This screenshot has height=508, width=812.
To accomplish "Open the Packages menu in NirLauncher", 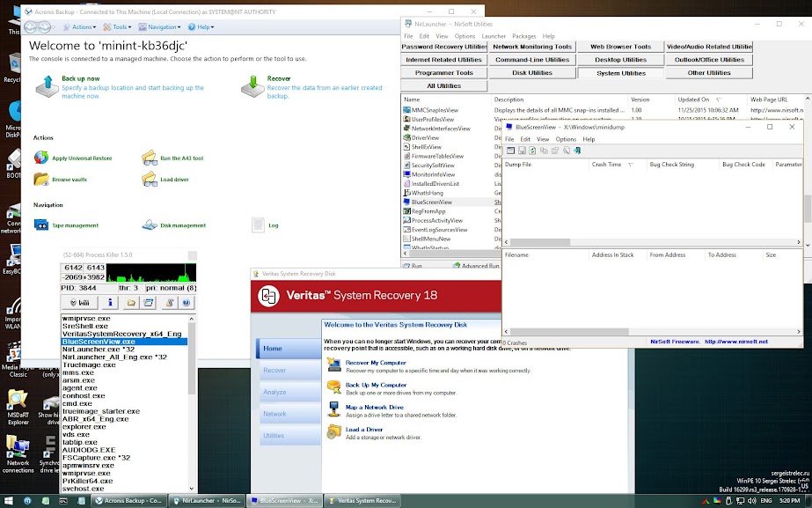I will [x=524, y=36].
